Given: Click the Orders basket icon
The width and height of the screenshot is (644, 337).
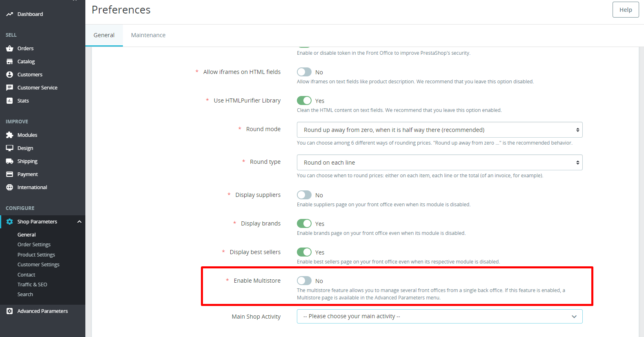Looking at the screenshot, I should click(x=9, y=49).
